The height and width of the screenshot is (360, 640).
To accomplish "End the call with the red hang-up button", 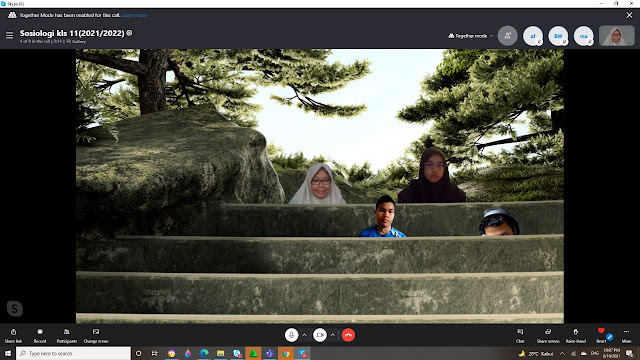I will (x=348, y=335).
